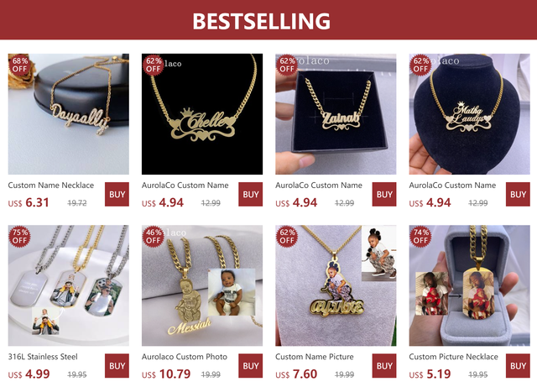Click the 75% OFF discount badge

19,237
